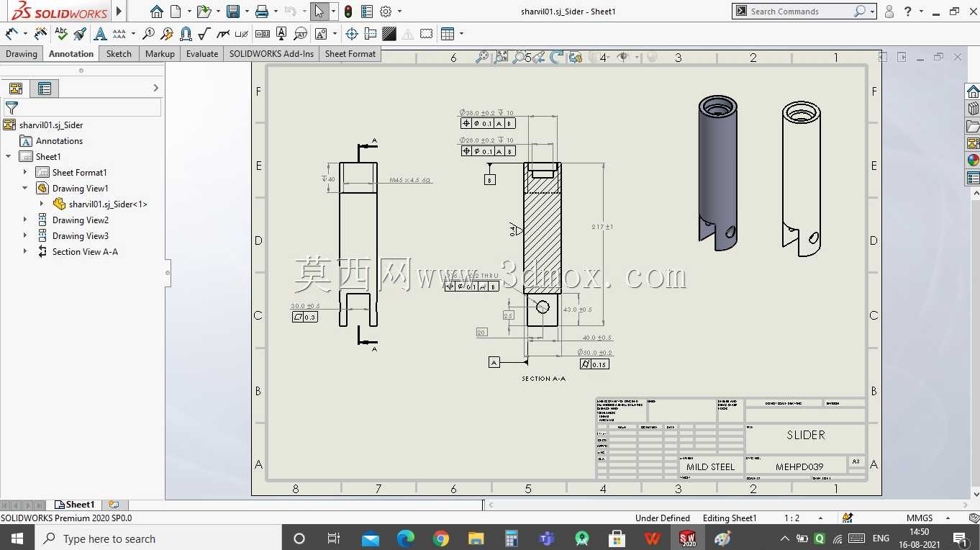Click the Model Items tool icon
This screenshot has height=550, width=980.
tap(41, 33)
